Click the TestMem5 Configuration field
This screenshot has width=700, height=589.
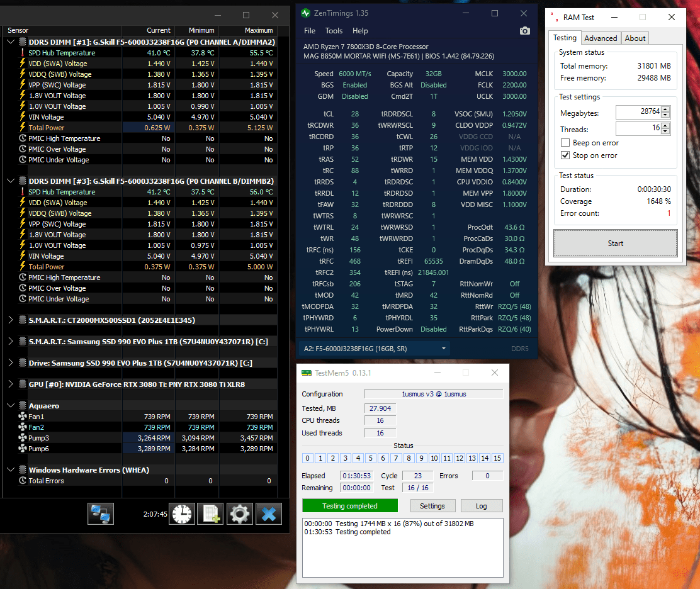coord(434,394)
